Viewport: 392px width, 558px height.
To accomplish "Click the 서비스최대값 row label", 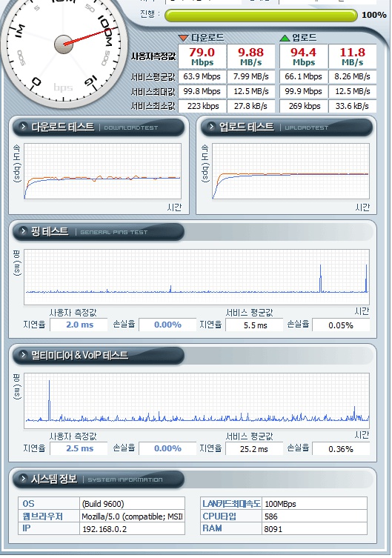I will (153, 91).
